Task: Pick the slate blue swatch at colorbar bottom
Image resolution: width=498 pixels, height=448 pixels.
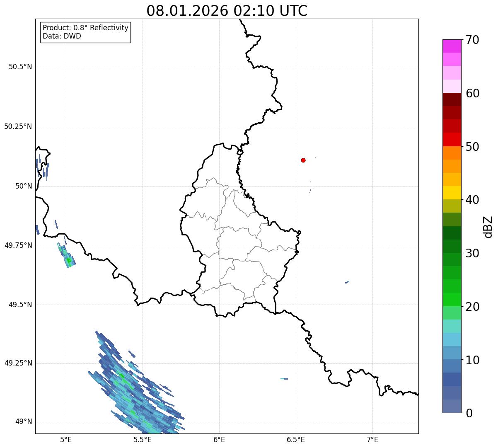Action: [452, 406]
